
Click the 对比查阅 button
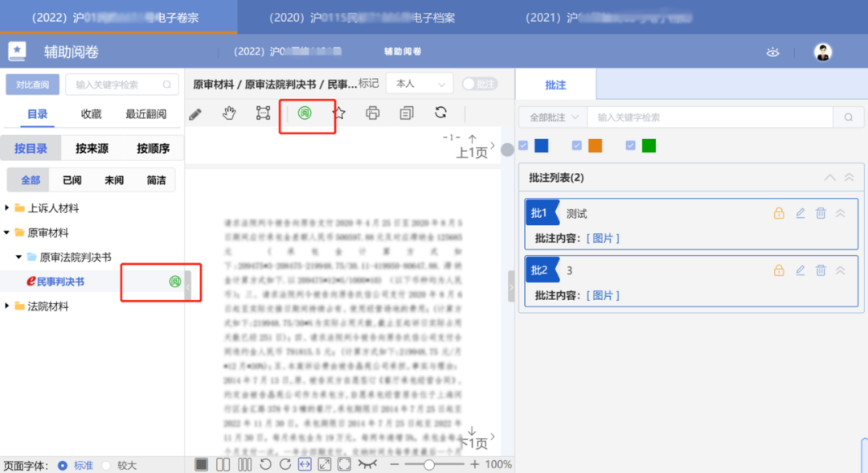pyautogui.click(x=33, y=84)
